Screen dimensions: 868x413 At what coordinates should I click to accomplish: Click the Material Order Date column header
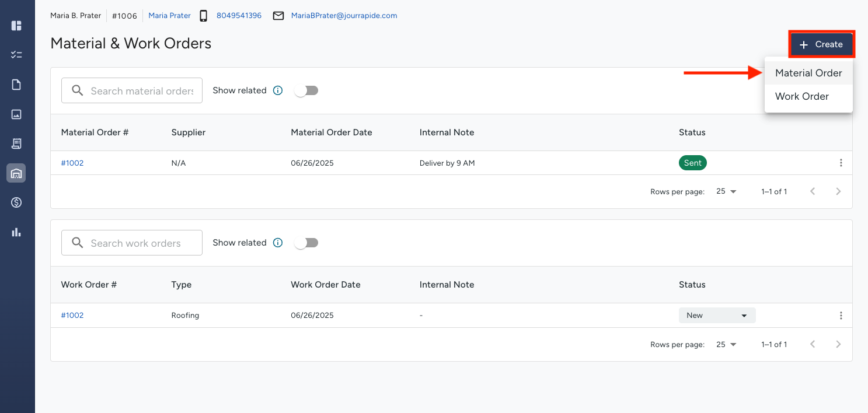(332, 132)
